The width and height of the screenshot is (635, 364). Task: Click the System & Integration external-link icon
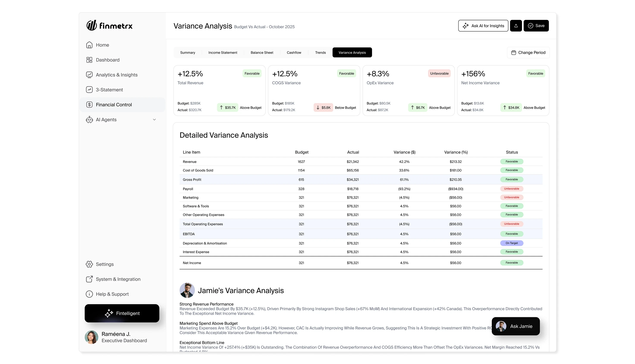(x=89, y=279)
